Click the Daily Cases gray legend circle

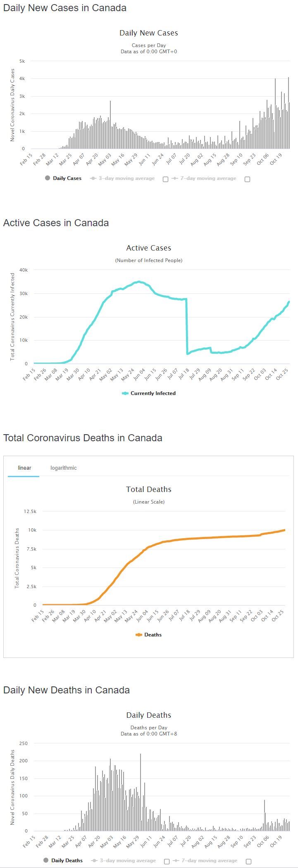[48, 178]
